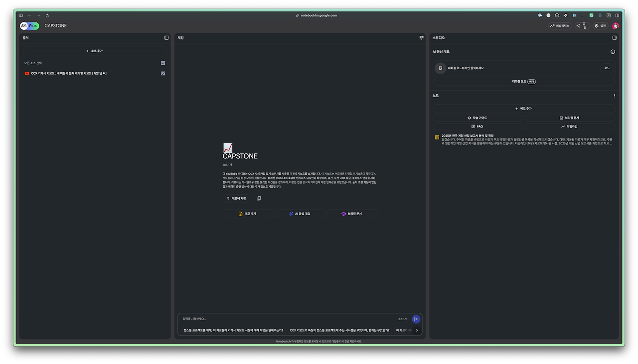This screenshot has width=638, height=364.
Task: Click the YouTube icon of COX source
Action: (x=27, y=74)
